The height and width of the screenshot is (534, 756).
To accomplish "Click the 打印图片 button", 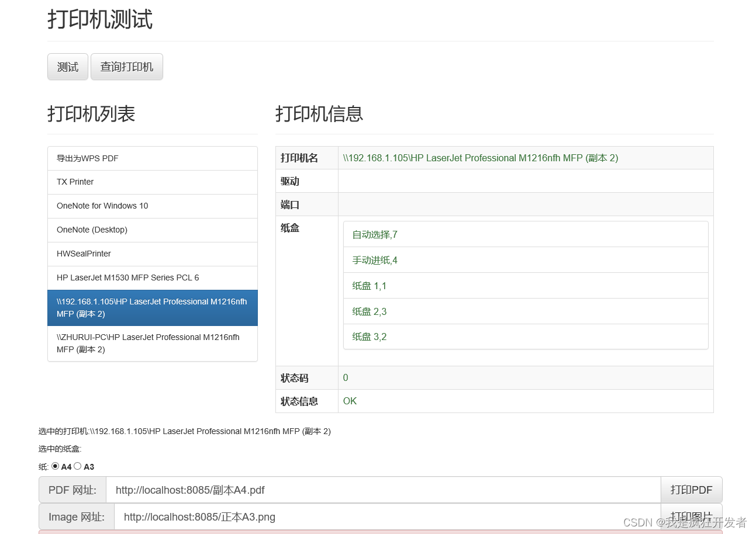I will (x=692, y=516).
